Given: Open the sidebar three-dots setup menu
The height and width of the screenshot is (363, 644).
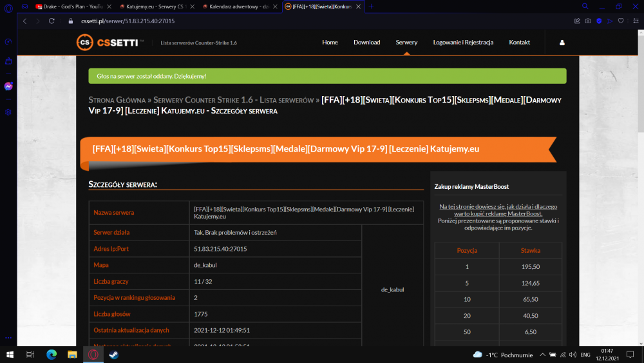Looking at the screenshot, I should pos(8,338).
